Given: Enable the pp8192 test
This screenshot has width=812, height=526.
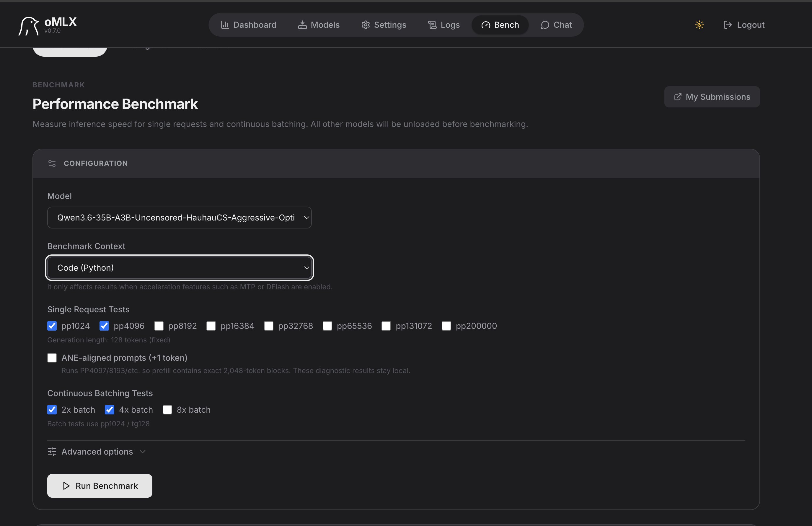Looking at the screenshot, I should (159, 326).
